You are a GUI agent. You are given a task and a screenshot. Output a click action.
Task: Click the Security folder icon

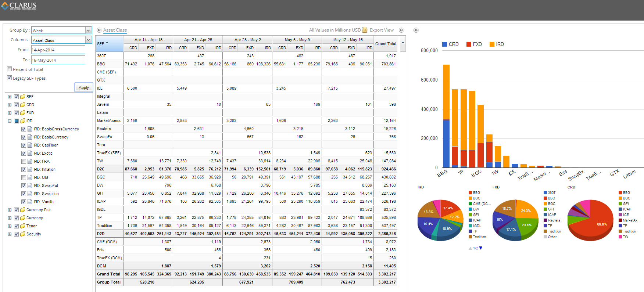pyautogui.click(x=23, y=234)
